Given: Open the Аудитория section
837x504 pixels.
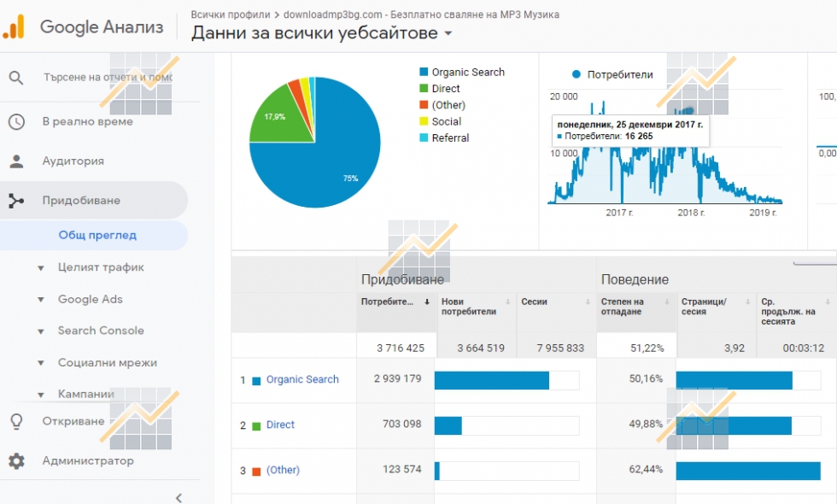Looking at the screenshot, I should (73, 161).
